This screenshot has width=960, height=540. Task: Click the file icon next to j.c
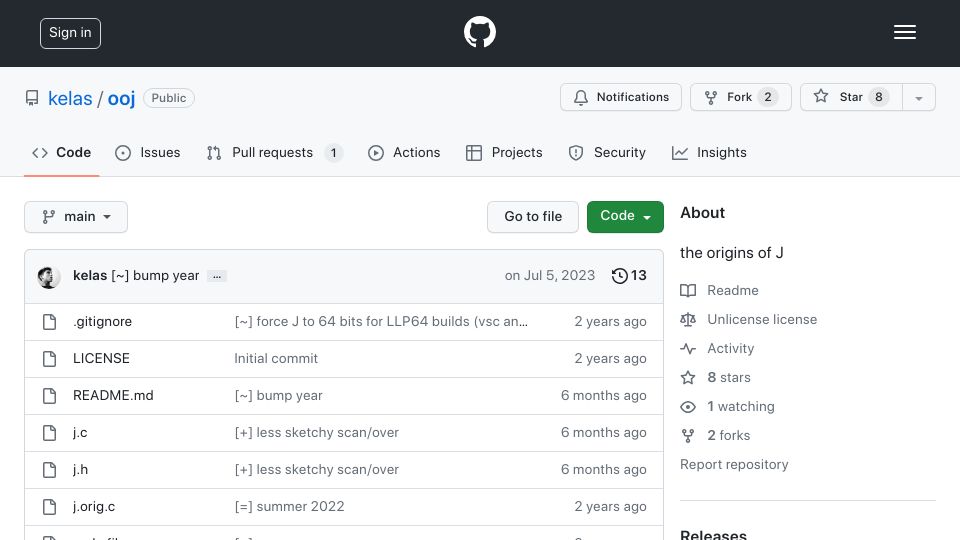[50, 433]
